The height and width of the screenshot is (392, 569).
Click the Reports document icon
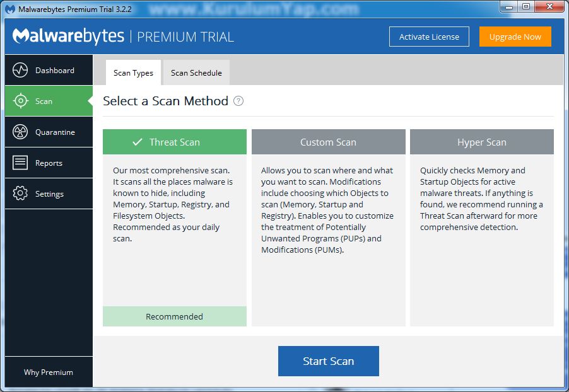coord(20,163)
